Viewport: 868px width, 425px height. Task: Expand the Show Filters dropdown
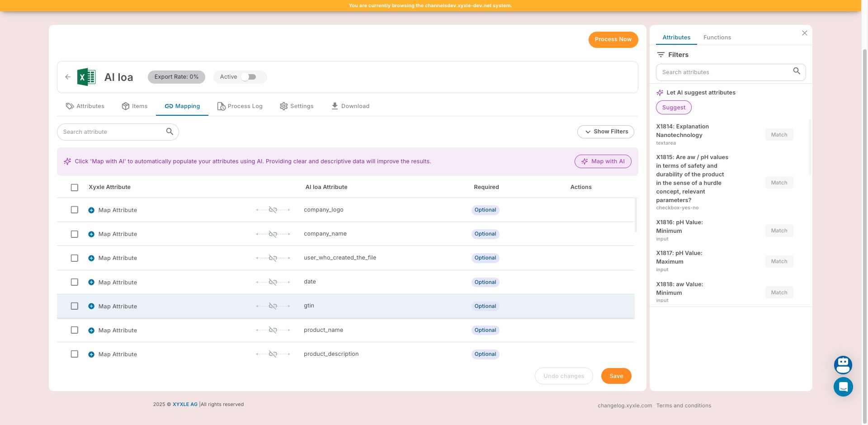tap(606, 132)
